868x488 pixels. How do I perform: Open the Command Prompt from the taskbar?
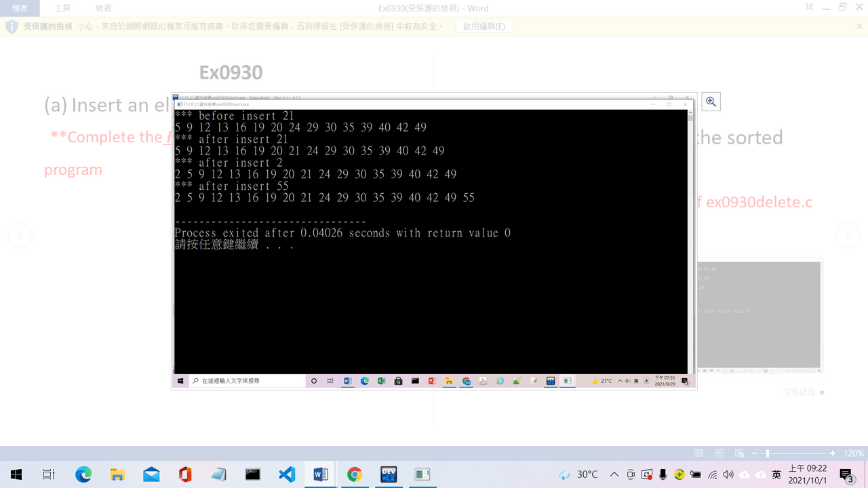coord(253,474)
